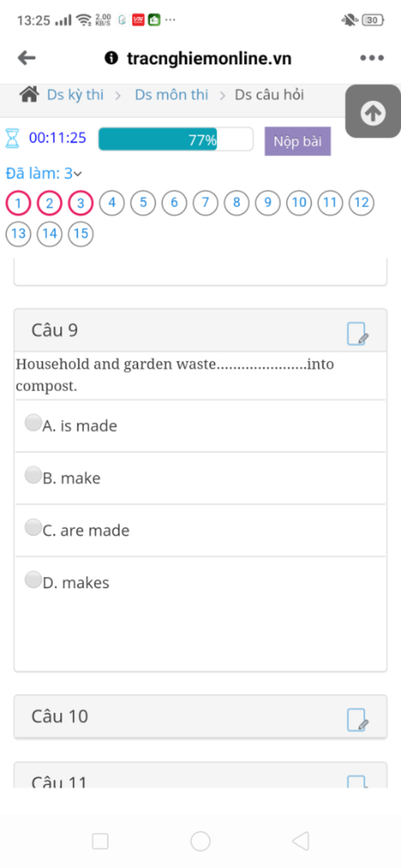401x868 pixels.
Task: Submit the test with Nộp bài
Action: point(298,141)
